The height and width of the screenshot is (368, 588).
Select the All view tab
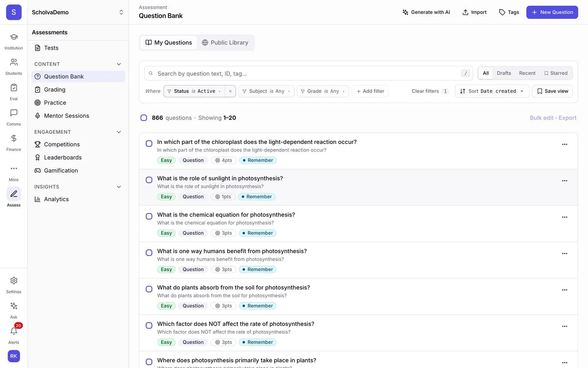(486, 73)
